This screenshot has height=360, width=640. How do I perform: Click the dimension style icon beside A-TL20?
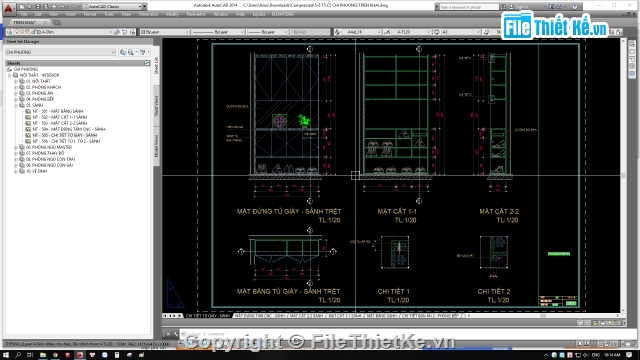pos(387,32)
